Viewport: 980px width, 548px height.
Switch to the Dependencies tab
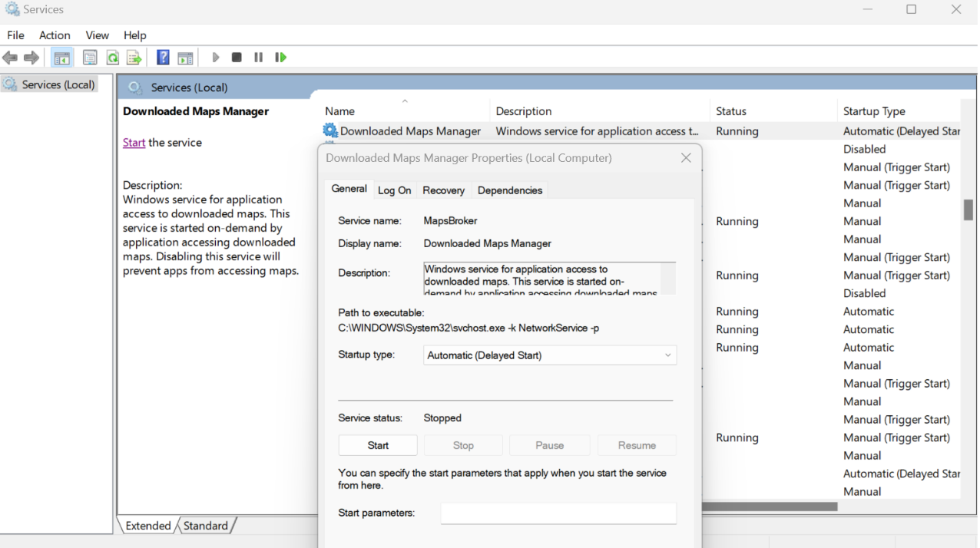pos(510,190)
